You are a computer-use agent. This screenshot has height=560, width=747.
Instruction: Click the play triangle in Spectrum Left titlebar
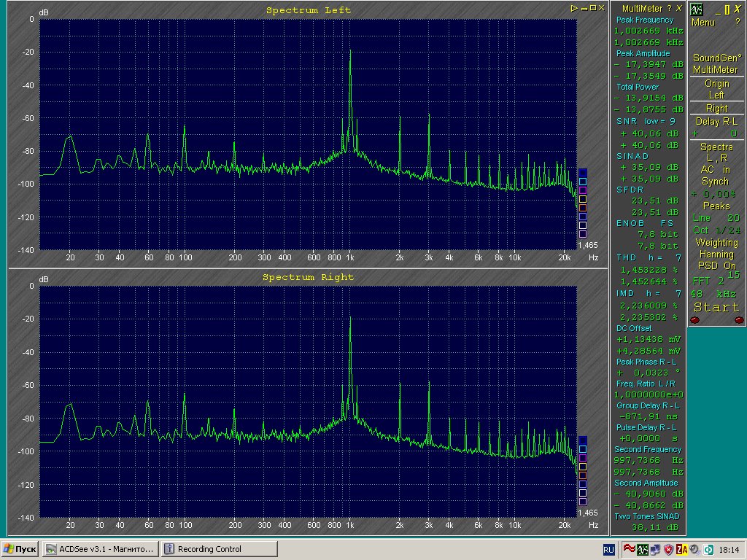point(575,8)
